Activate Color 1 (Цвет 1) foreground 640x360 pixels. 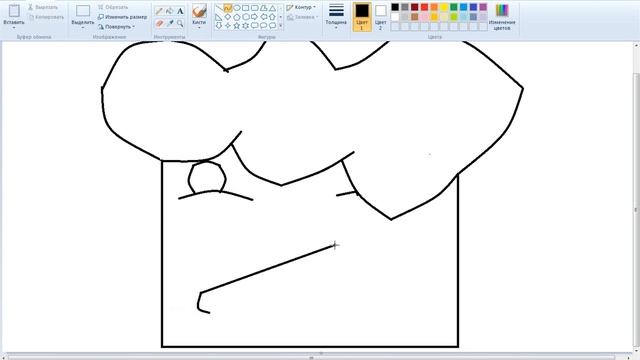coord(362,17)
